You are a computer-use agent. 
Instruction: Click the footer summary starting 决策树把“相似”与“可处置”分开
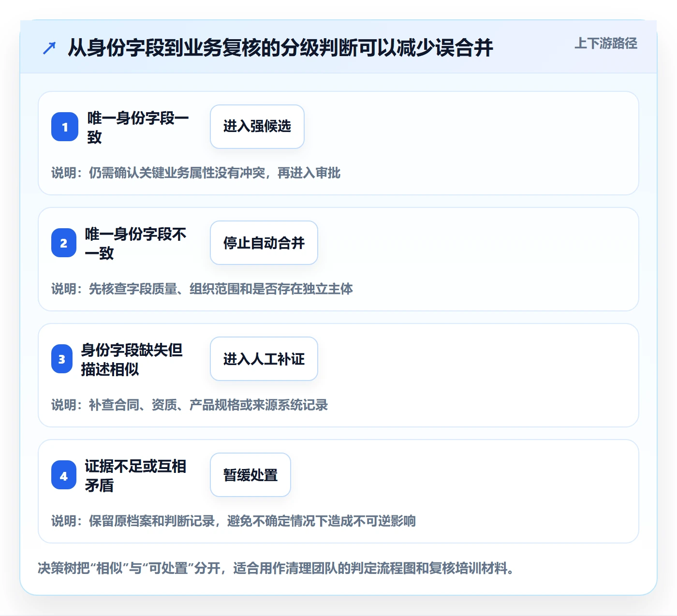(x=276, y=568)
